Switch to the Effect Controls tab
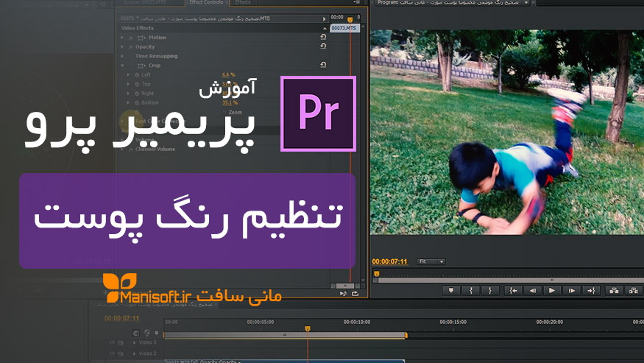Image resolution: width=644 pixels, height=363 pixels. click(x=206, y=2)
